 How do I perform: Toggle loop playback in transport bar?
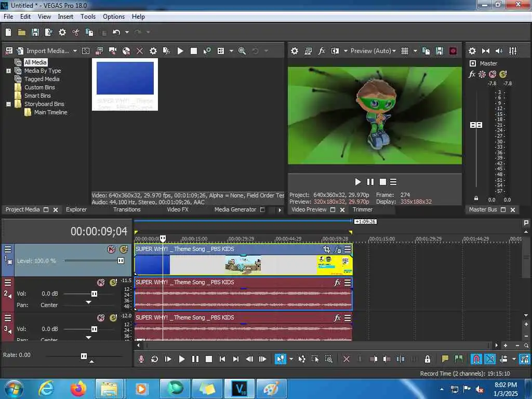click(154, 359)
